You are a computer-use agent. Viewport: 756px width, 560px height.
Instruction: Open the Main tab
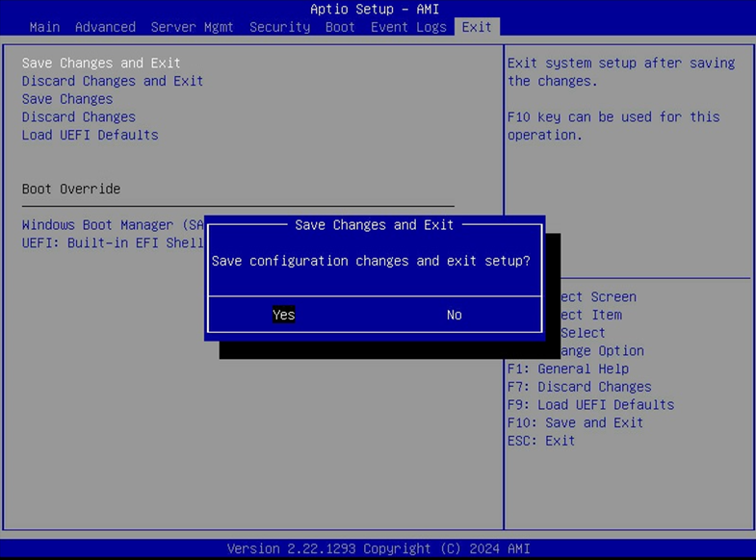click(44, 27)
